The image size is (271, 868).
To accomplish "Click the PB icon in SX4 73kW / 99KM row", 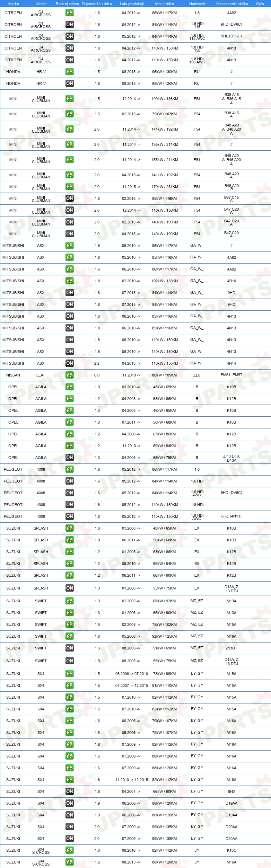I will (69, 674).
